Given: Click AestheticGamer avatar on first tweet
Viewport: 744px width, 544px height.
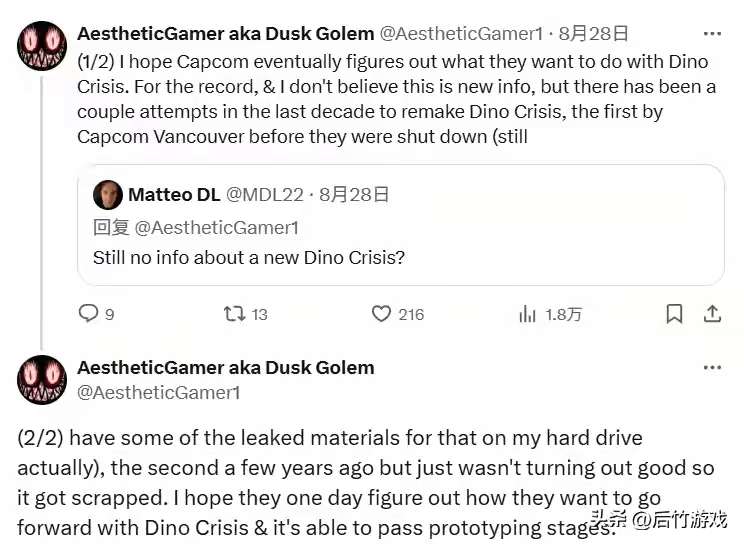Looking at the screenshot, I should [x=42, y=46].
